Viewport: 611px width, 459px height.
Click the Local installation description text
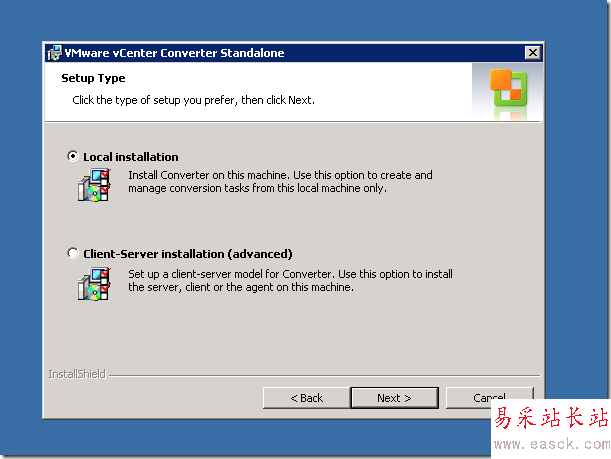click(x=280, y=181)
